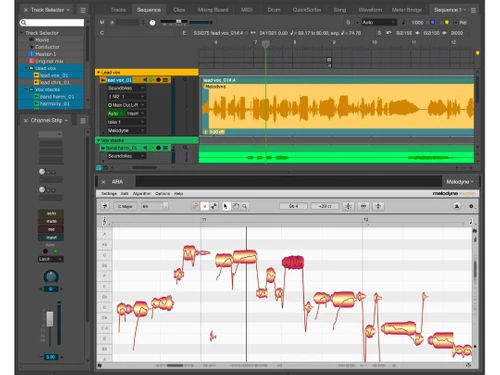
Task: Open the Channel Strip panel menu icon
Action: [83, 120]
